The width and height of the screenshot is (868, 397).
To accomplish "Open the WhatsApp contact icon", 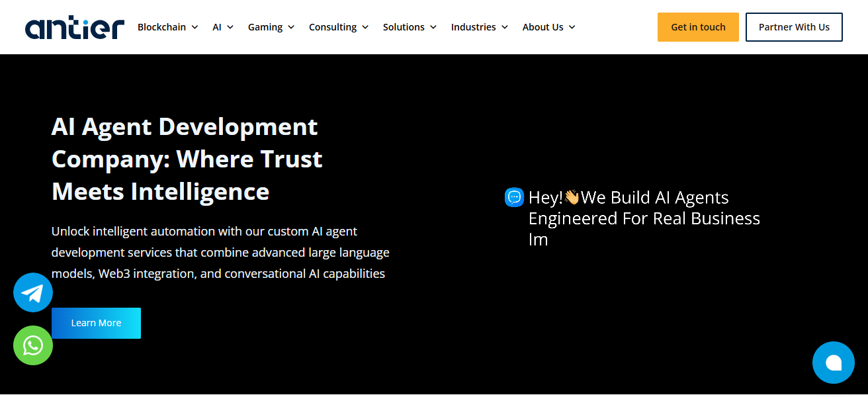I will [33, 345].
